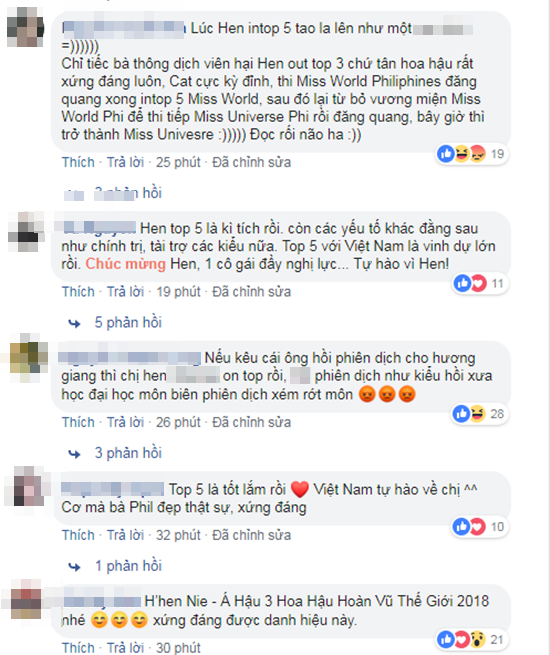
Task: Click "Trả lời" under the H'hen Nie Á Hậu comment
Action: coord(125,647)
